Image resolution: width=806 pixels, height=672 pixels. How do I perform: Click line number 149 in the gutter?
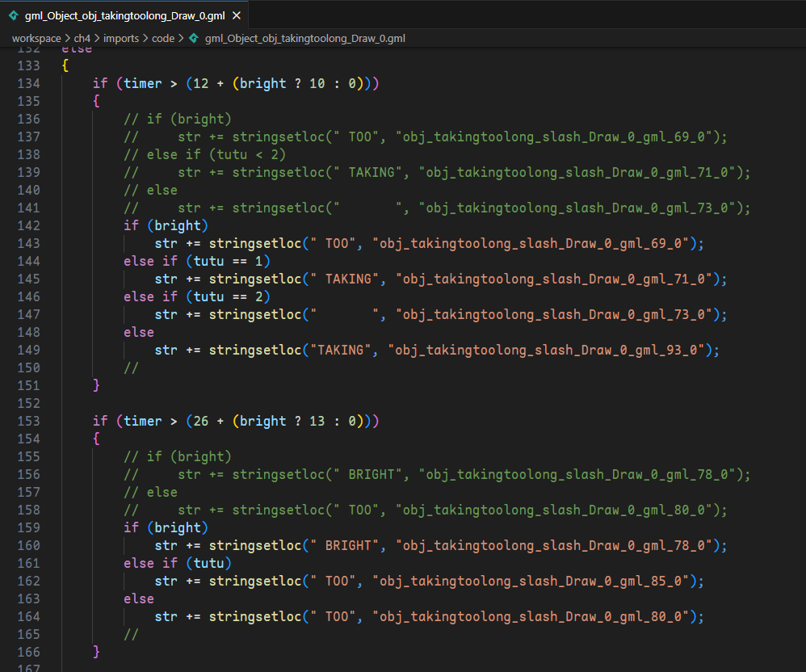pos(29,351)
